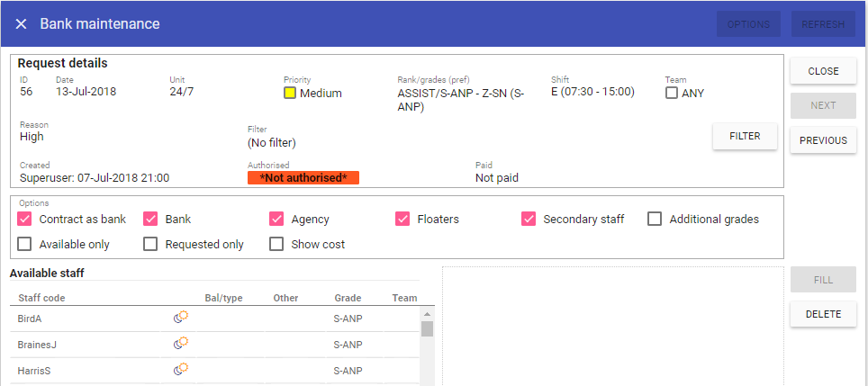Go to the PREVIOUS request
The width and height of the screenshot is (868, 386).
tap(823, 140)
